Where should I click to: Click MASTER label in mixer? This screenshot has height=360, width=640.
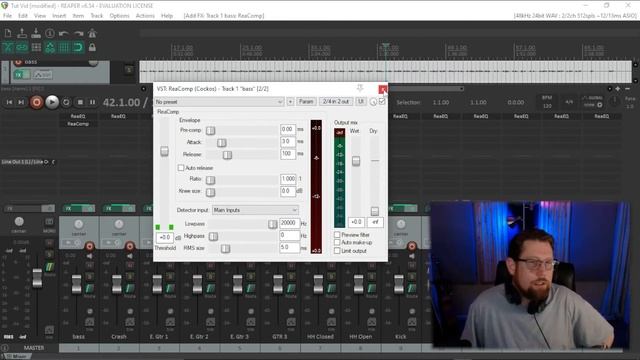34,348
